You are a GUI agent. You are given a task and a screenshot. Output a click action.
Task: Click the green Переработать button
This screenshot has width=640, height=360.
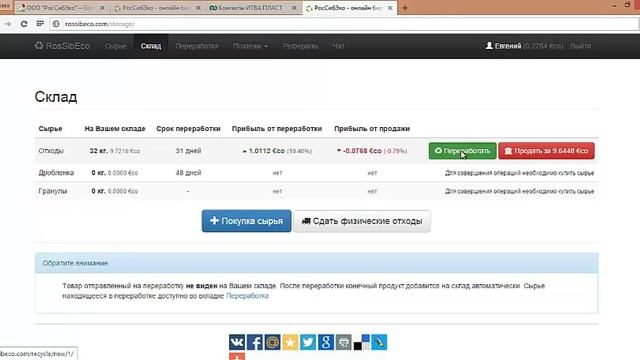tap(462, 151)
